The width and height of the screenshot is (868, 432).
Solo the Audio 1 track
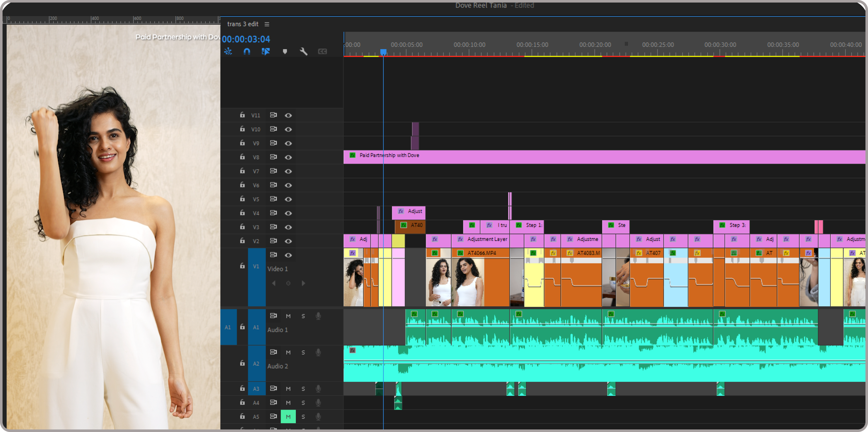click(303, 316)
